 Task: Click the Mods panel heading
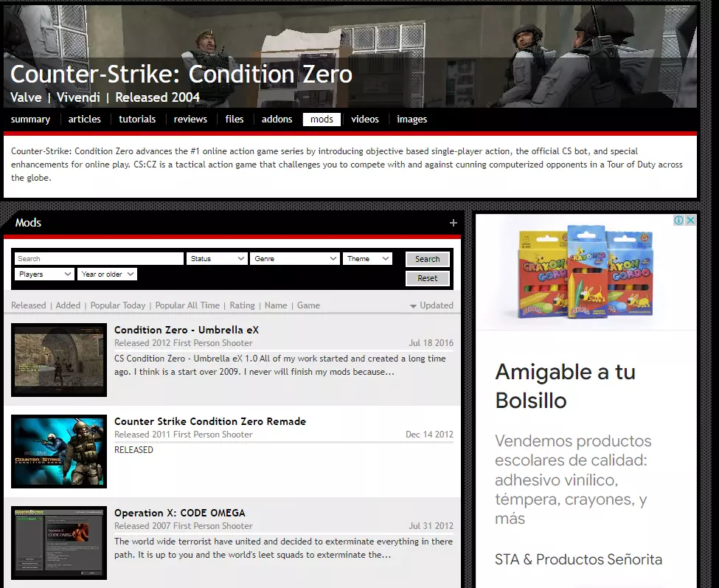coord(28,223)
